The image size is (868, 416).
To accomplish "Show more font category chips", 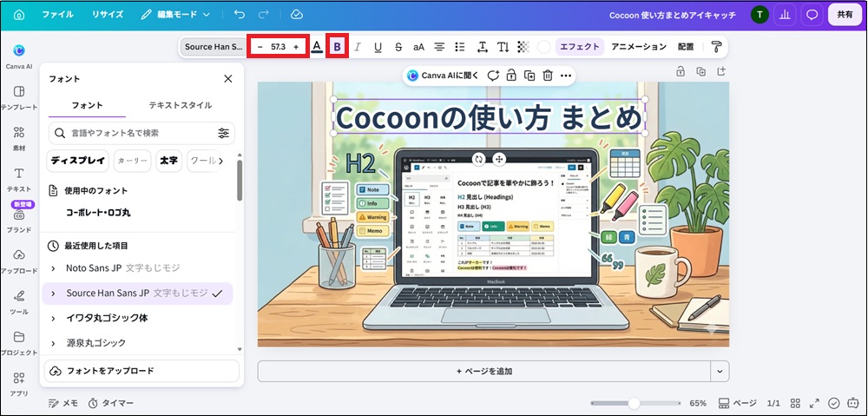I will point(220,161).
